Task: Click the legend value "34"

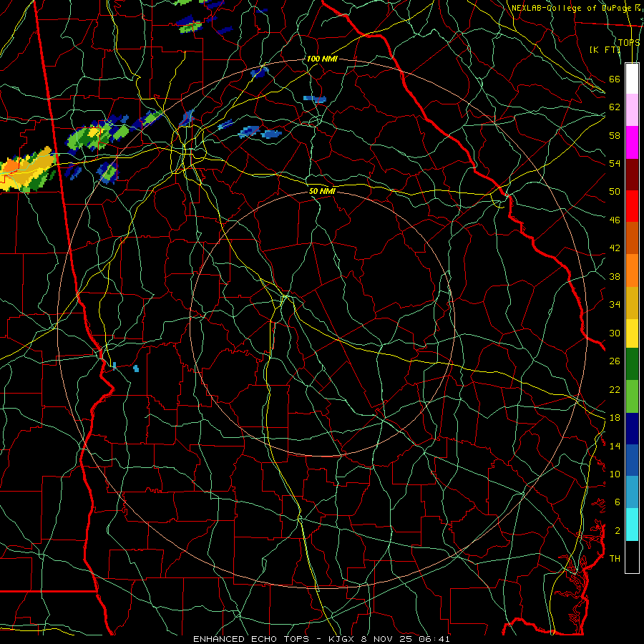Action: click(x=615, y=305)
